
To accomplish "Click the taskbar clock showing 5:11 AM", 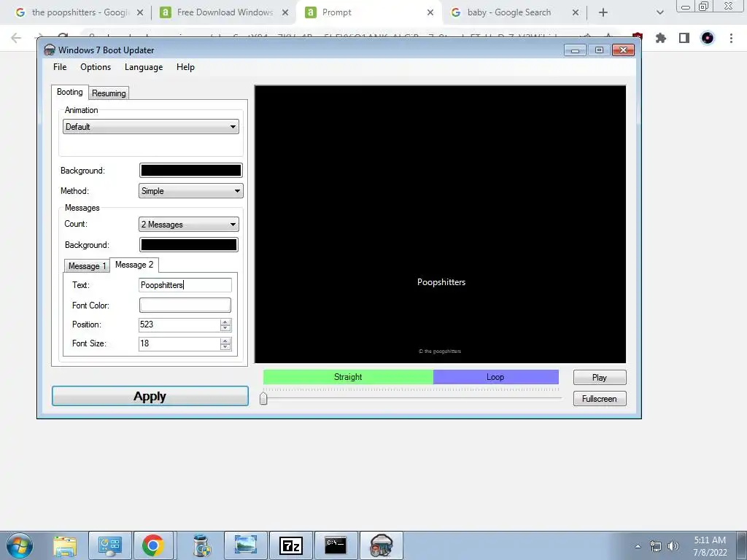I will (x=710, y=546).
